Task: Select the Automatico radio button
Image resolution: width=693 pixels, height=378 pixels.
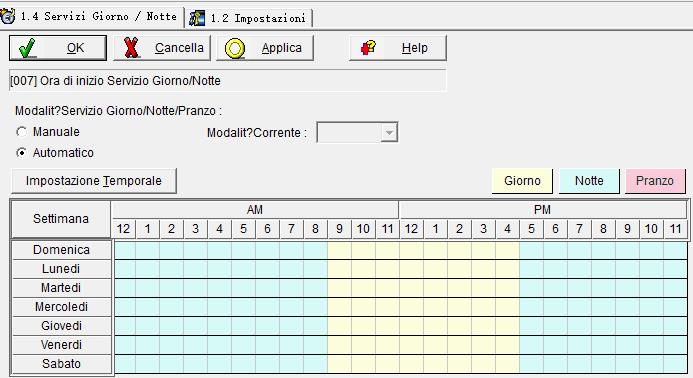Action: (21, 153)
